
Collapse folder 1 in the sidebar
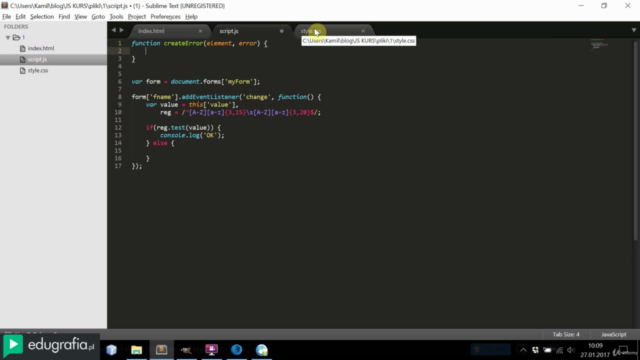[8, 38]
